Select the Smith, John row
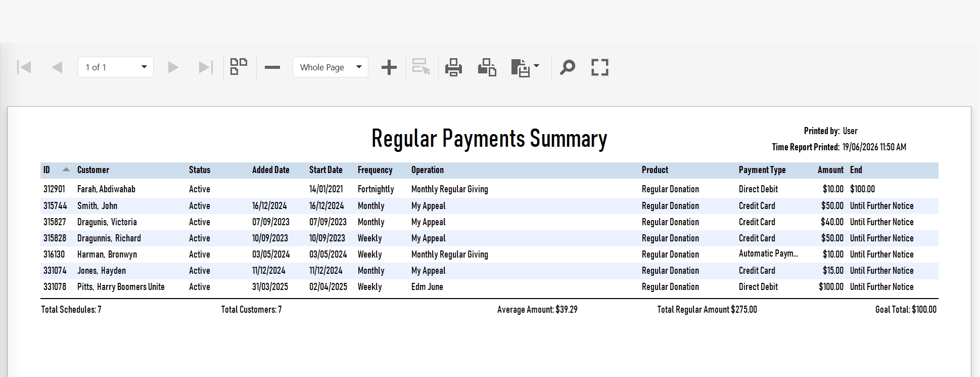 pos(489,206)
